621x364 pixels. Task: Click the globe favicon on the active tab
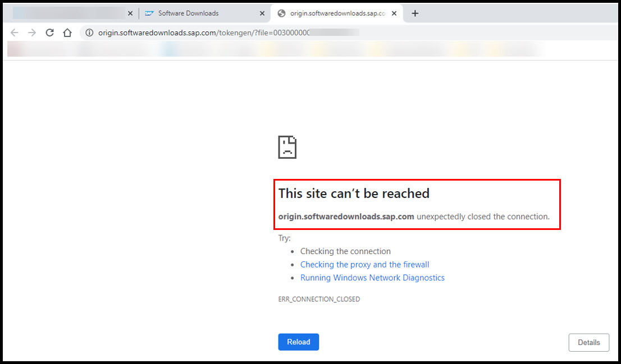pyautogui.click(x=282, y=13)
